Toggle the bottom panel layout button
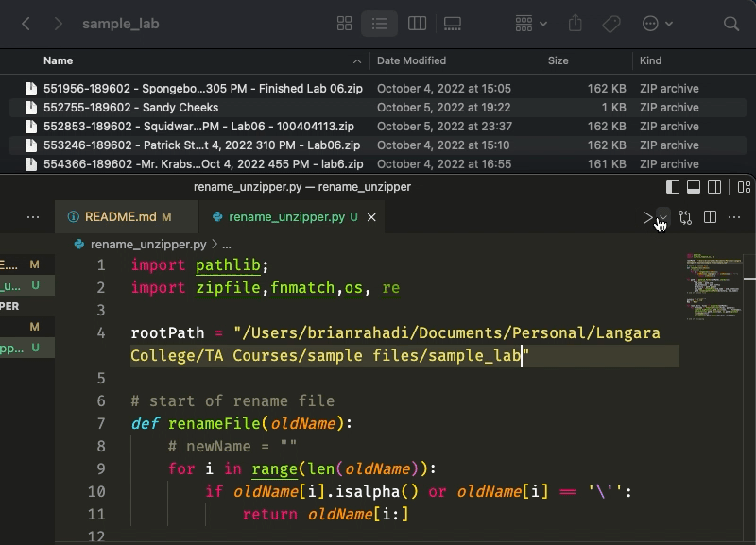Viewport: 756px width, 545px height. [x=693, y=187]
